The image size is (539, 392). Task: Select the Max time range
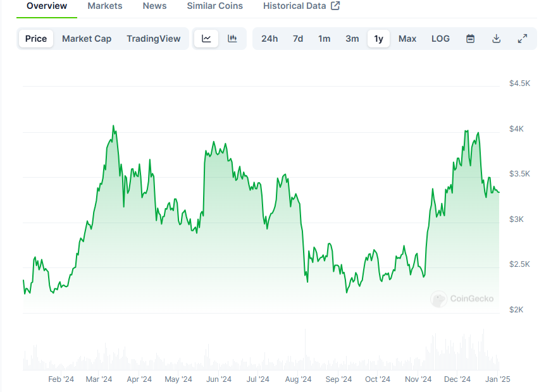click(x=407, y=39)
